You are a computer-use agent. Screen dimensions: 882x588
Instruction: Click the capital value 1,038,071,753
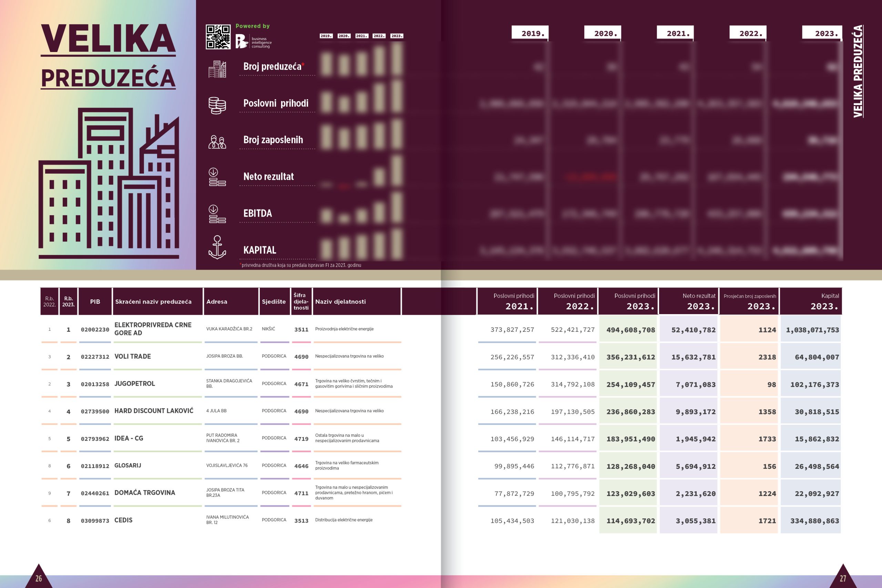[x=813, y=330]
